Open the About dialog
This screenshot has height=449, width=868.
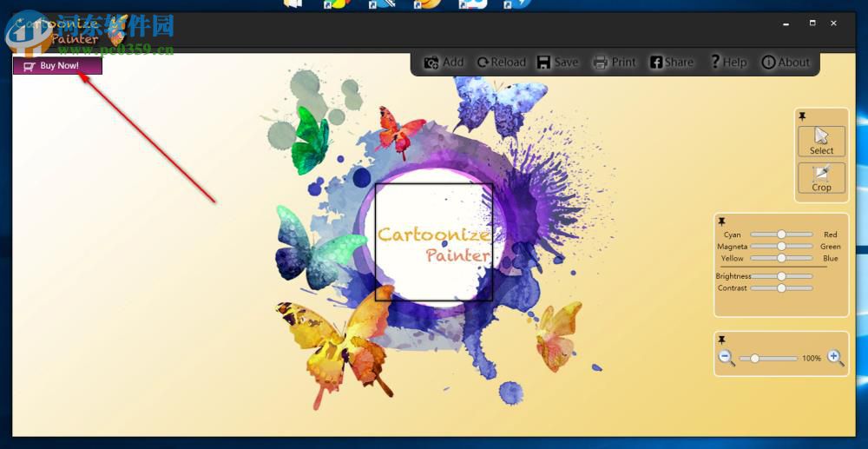[786, 63]
